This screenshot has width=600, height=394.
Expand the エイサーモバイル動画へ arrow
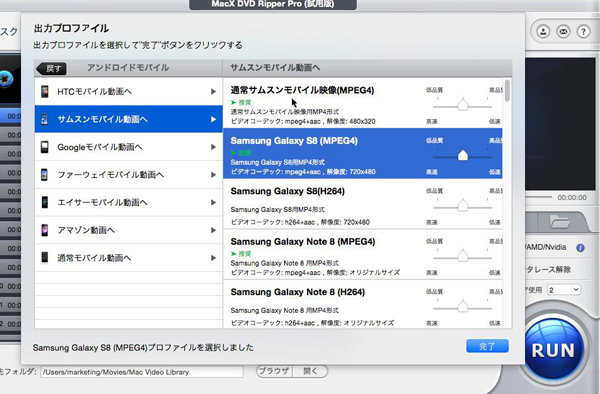coord(213,202)
